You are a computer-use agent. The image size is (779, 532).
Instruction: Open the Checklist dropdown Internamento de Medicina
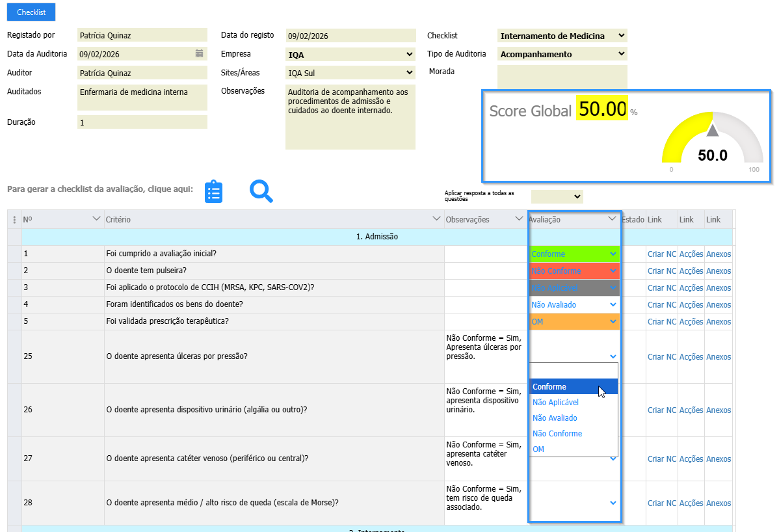coord(562,36)
